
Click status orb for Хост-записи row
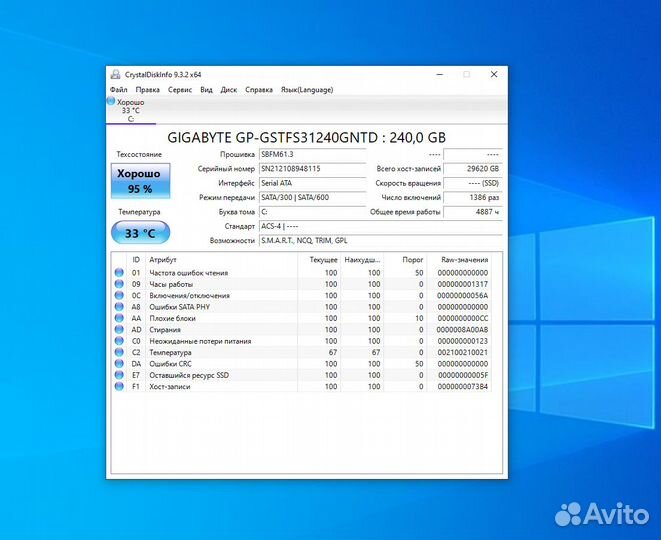pyautogui.click(x=120, y=387)
